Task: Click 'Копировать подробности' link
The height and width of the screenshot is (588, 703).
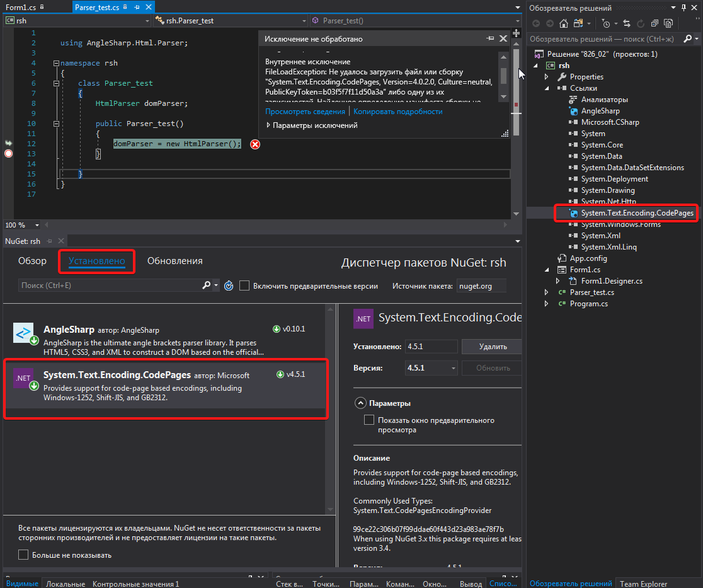Action: (397, 111)
